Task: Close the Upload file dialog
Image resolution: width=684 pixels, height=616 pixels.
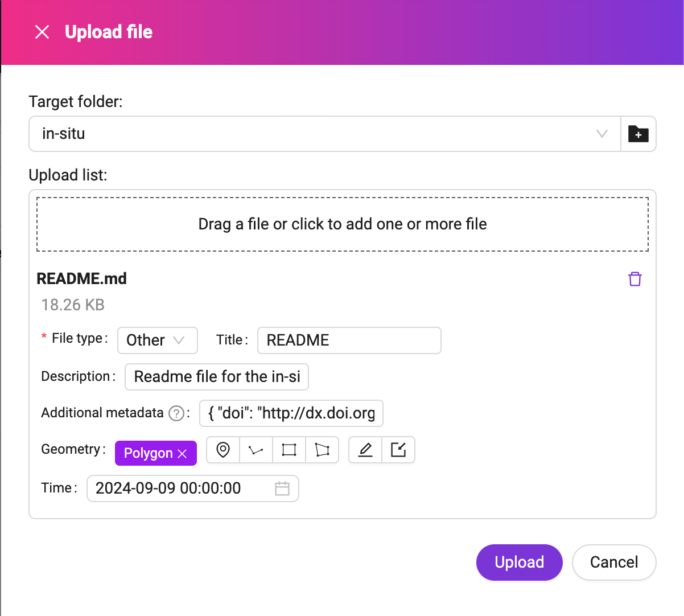Action: point(42,32)
